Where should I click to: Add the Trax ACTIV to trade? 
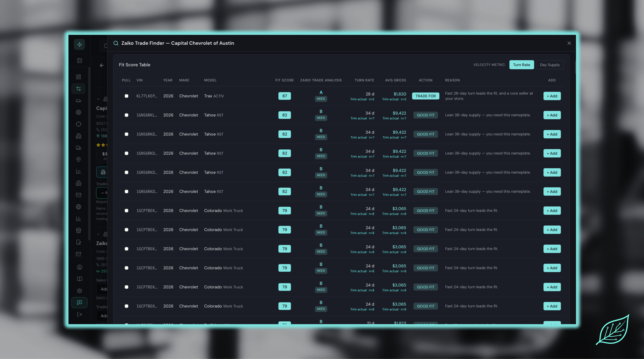(x=552, y=96)
